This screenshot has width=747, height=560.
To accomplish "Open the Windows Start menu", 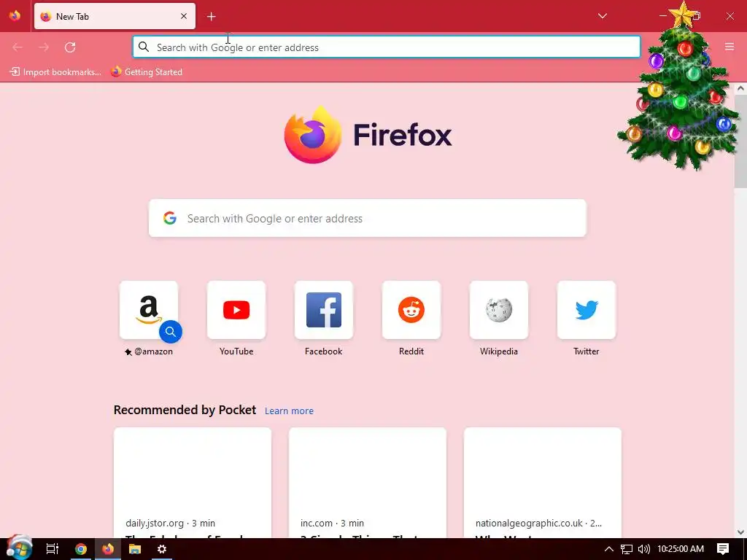I will tap(19, 548).
